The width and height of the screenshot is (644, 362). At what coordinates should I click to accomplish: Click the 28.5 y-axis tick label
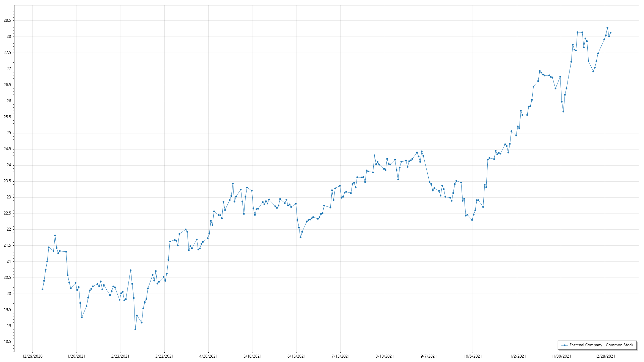(7, 20)
